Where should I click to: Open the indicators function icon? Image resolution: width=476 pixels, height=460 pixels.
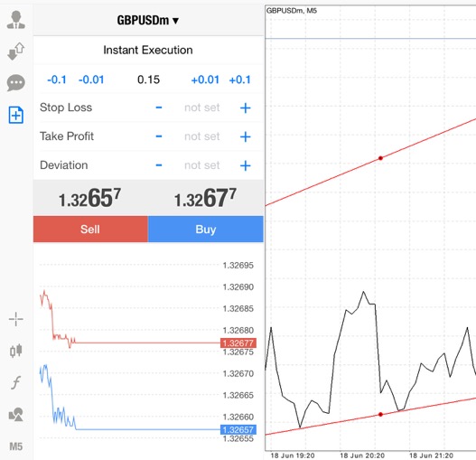(x=15, y=382)
